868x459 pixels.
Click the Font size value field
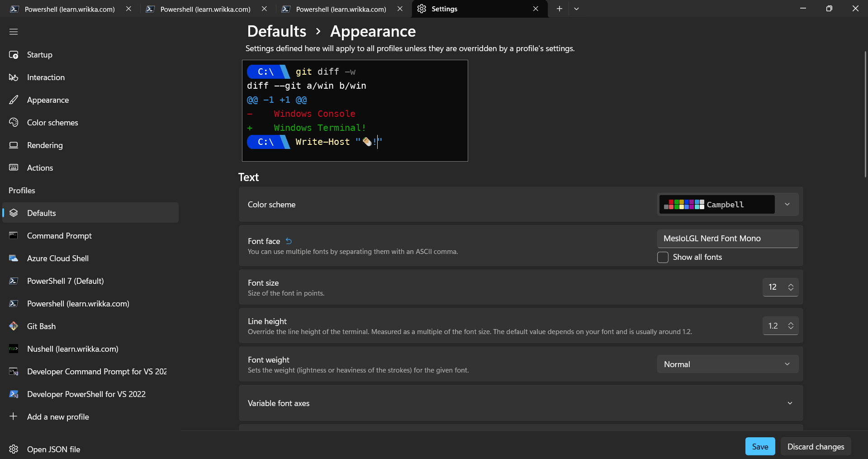773,287
